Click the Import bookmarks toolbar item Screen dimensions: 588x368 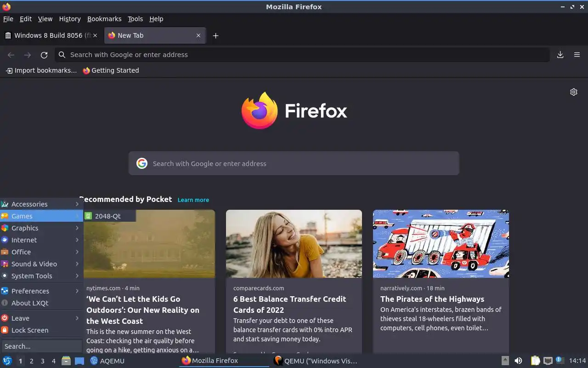(x=41, y=70)
